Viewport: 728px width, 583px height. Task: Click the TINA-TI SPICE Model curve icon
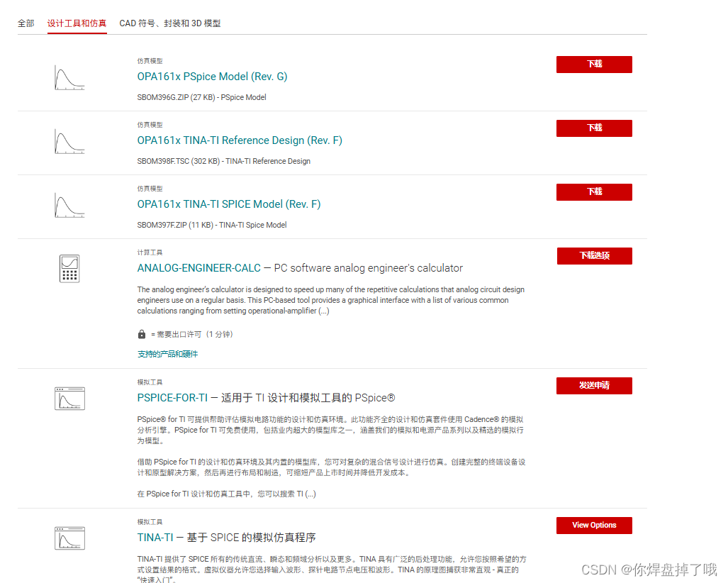tap(69, 206)
